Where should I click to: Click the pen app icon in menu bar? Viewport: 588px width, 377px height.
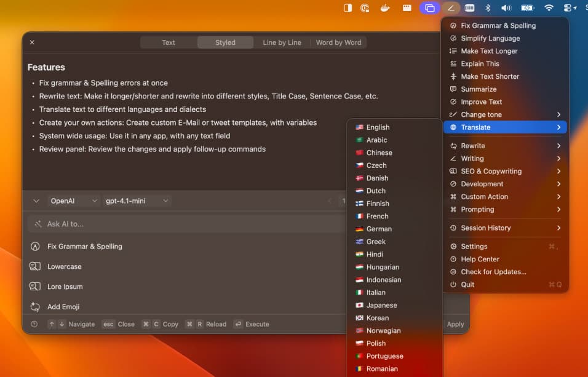click(451, 8)
